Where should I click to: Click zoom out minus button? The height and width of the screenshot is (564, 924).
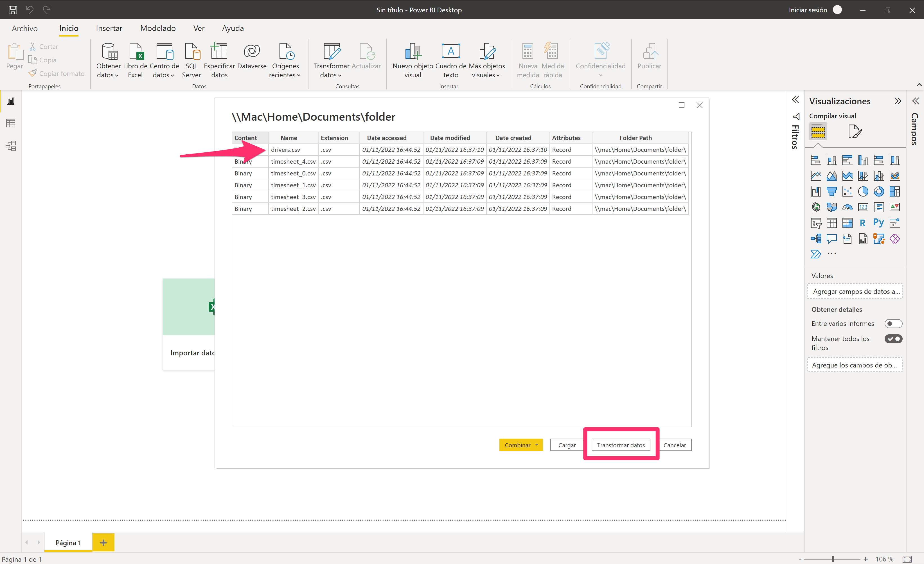click(x=800, y=559)
